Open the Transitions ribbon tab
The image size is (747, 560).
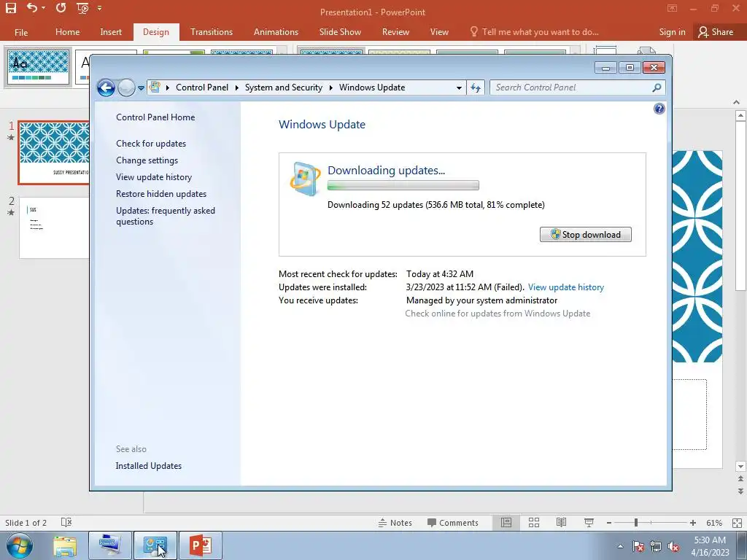click(x=212, y=32)
